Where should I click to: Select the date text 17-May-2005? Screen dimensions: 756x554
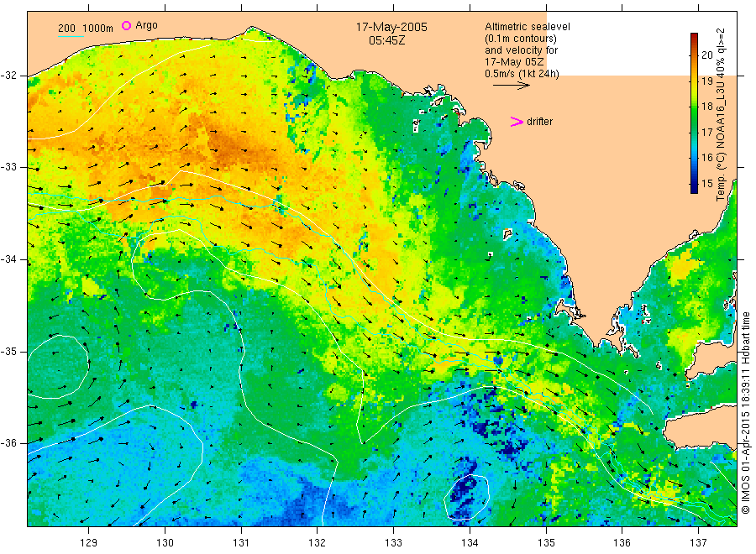tap(391, 28)
